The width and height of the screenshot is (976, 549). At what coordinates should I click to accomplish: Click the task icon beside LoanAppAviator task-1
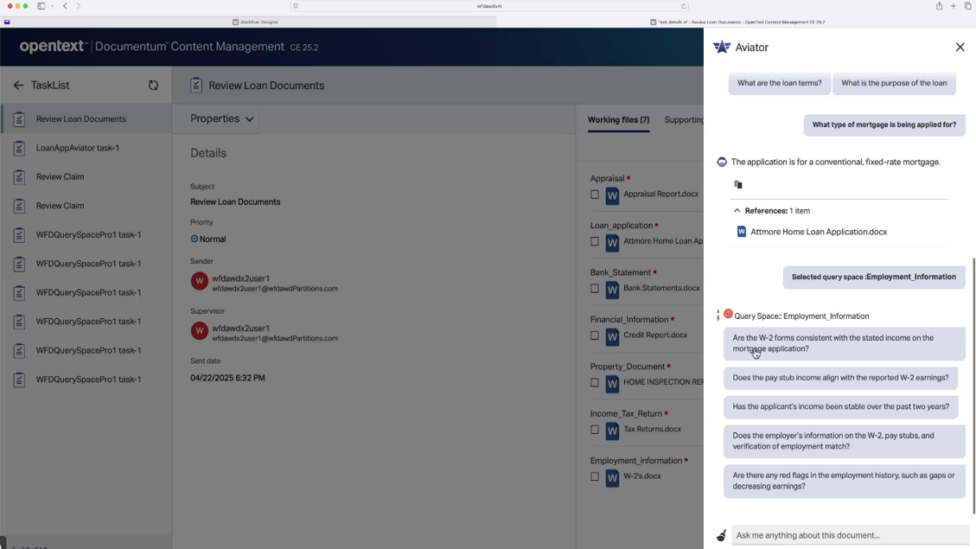[19, 148]
